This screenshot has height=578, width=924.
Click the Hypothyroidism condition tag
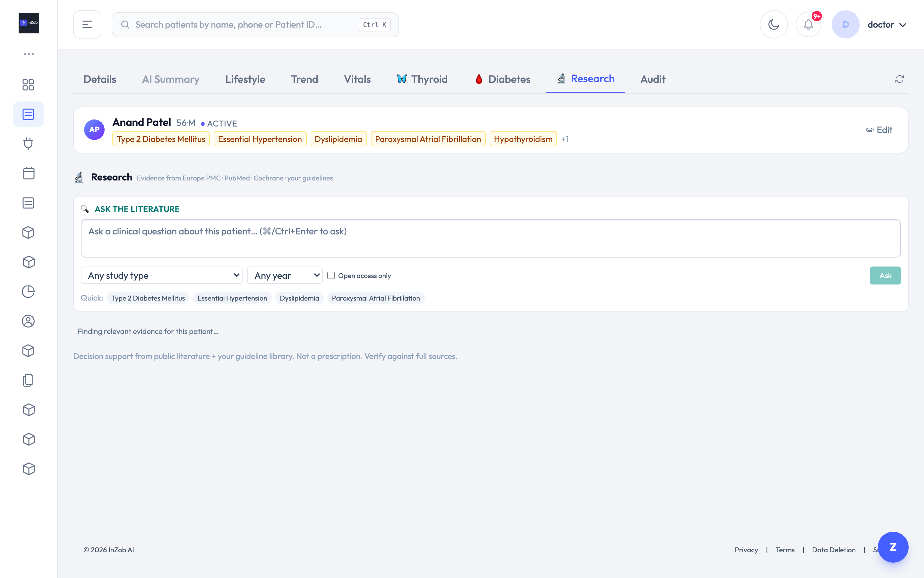[x=523, y=139]
